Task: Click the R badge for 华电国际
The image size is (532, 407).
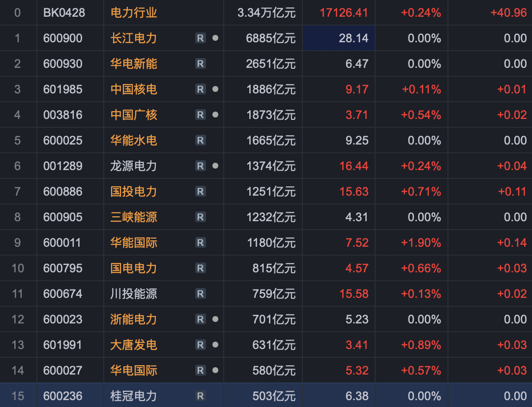Action: pyautogui.click(x=200, y=370)
